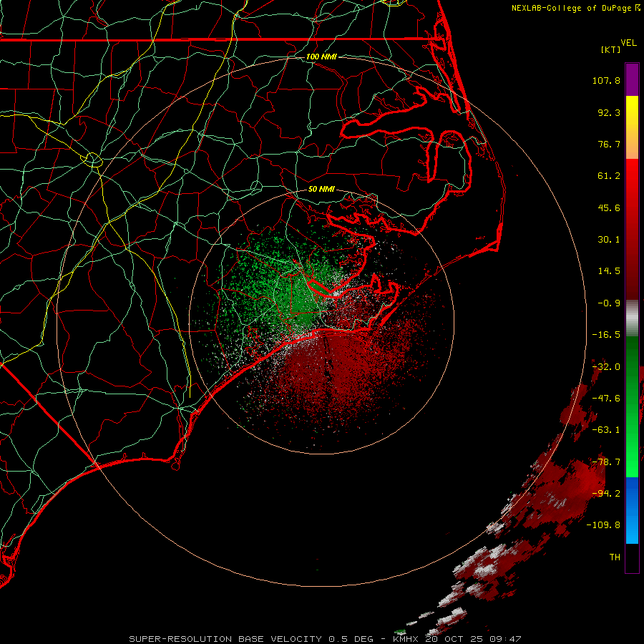The height and width of the screenshot is (644, 644).
Task: Click the -32.0 velocity scale value
Action: pos(606,367)
